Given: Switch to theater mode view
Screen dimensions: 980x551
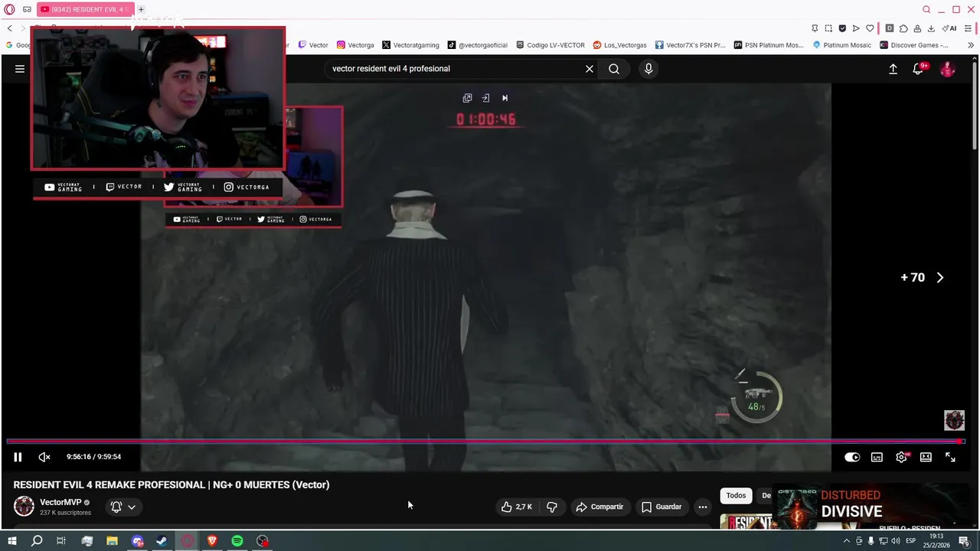Looking at the screenshot, I should 926,457.
